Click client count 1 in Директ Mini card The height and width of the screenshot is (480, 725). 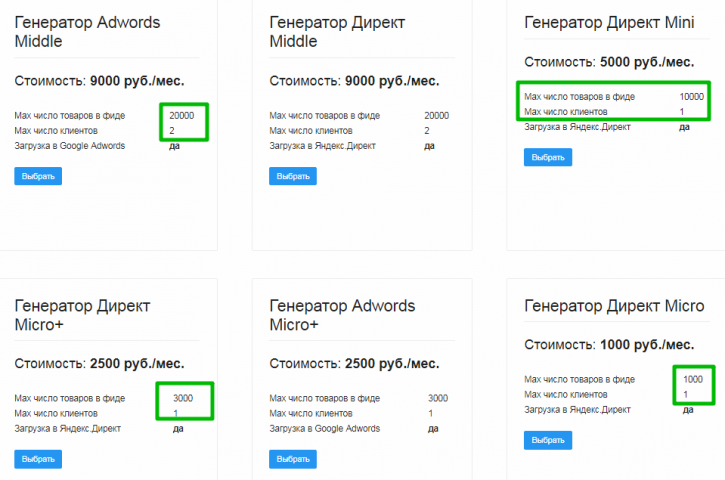(x=682, y=112)
